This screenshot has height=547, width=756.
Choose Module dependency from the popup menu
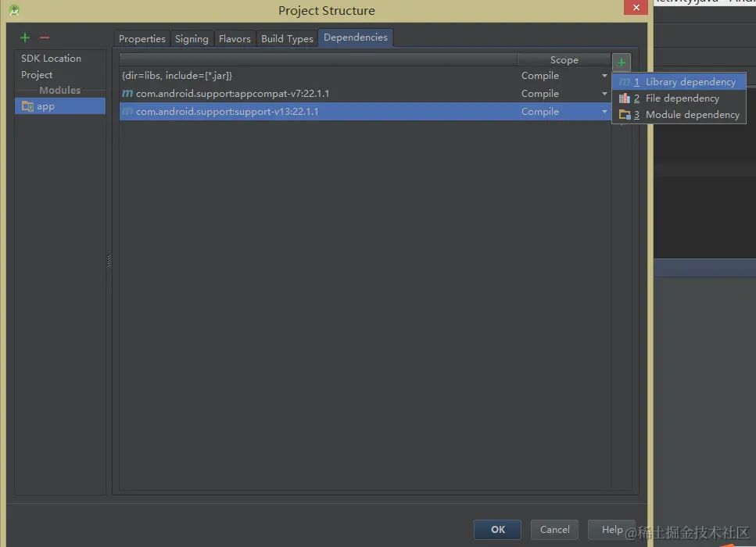coord(679,114)
